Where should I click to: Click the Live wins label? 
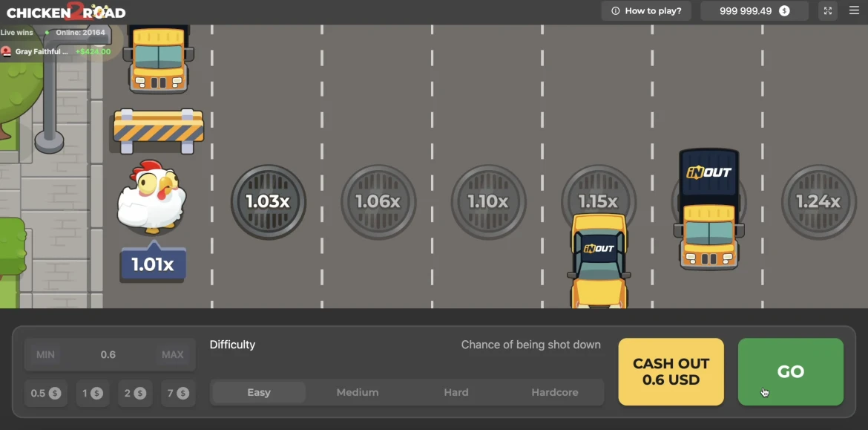click(x=16, y=32)
